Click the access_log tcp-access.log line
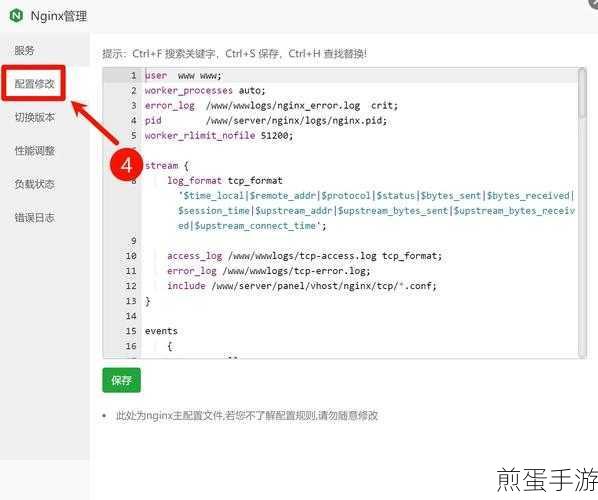Image resolution: width=598 pixels, height=500 pixels. [304, 256]
